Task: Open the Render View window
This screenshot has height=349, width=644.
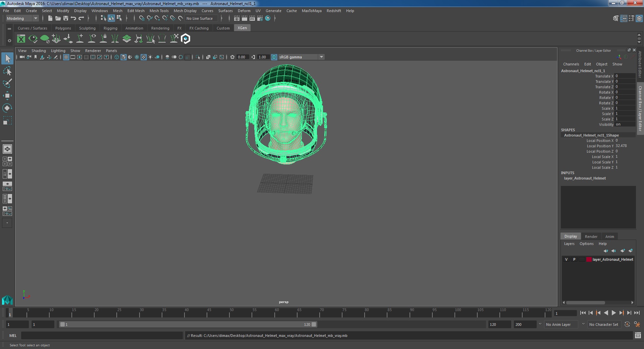Action: click(237, 18)
